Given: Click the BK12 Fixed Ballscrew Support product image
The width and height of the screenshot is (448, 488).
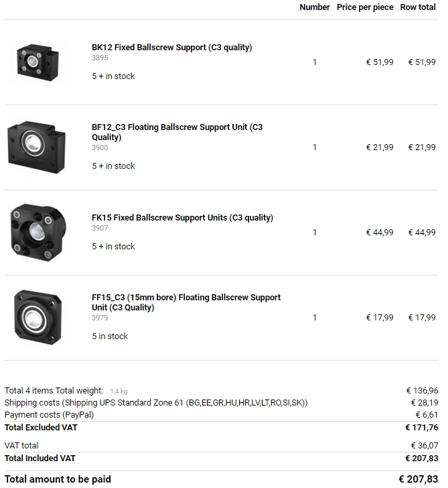Looking at the screenshot, I should tap(37, 62).
